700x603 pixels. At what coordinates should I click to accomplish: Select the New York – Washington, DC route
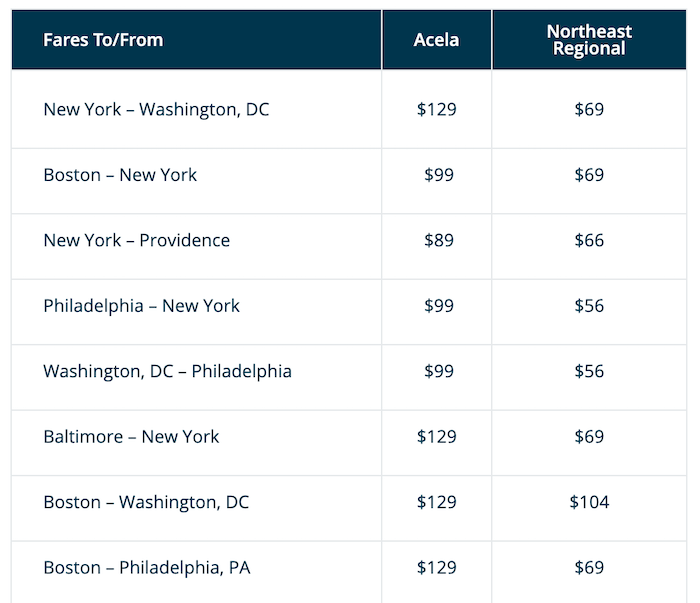tap(156, 109)
